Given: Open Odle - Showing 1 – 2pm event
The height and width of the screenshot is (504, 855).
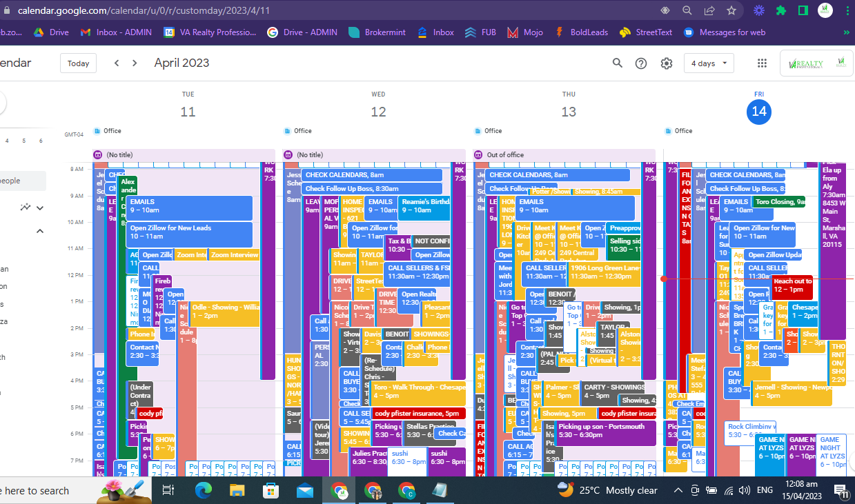Looking at the screenshot, I should (225, 314).
